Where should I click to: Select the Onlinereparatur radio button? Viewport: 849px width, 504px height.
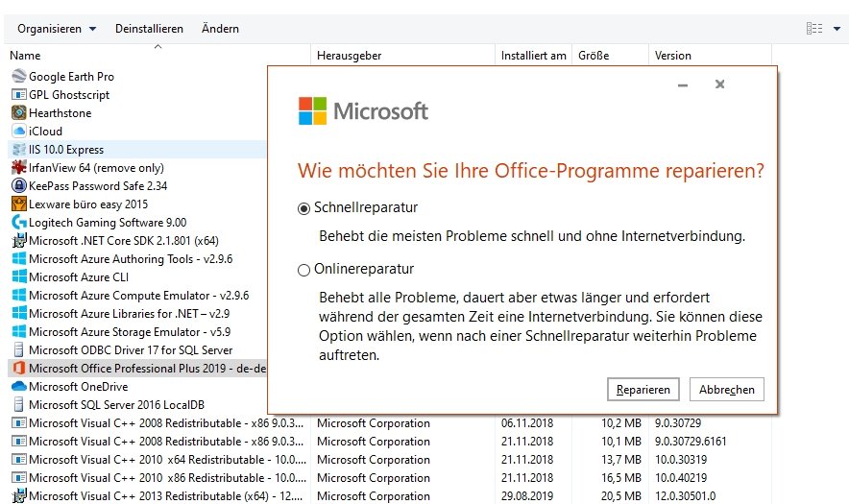click(x=303, y=270)
